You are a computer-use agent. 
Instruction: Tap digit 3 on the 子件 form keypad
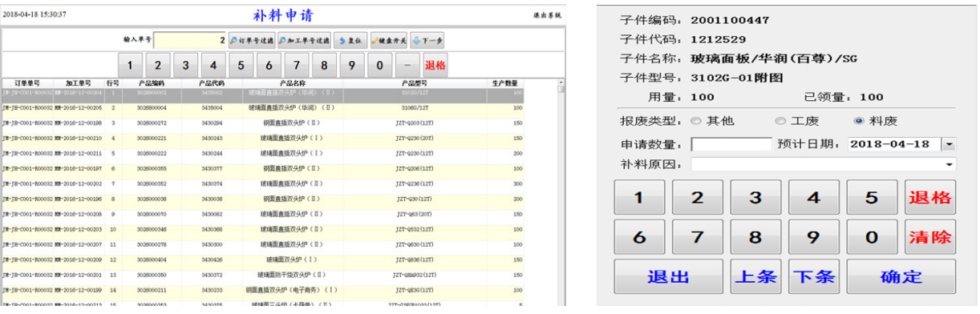[755, 198]
